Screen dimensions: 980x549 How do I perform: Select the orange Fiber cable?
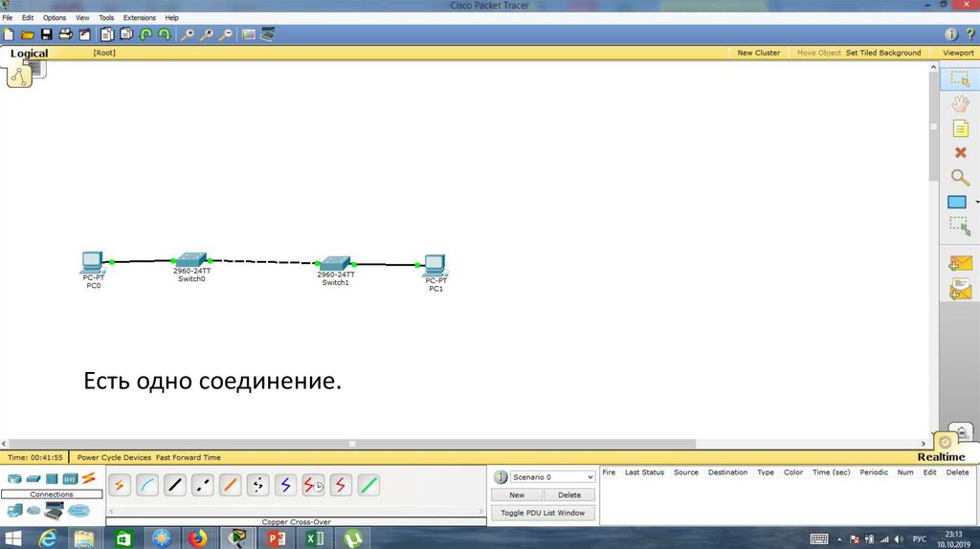[x=230, y=485]
